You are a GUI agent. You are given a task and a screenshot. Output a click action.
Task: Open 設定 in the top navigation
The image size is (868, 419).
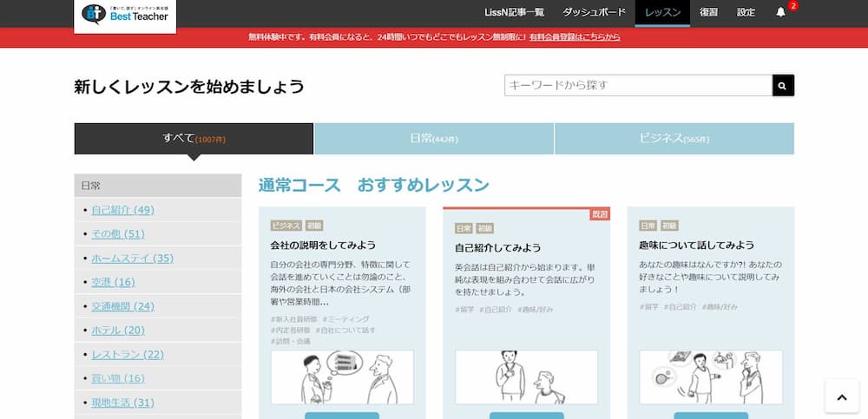(746, 12)
